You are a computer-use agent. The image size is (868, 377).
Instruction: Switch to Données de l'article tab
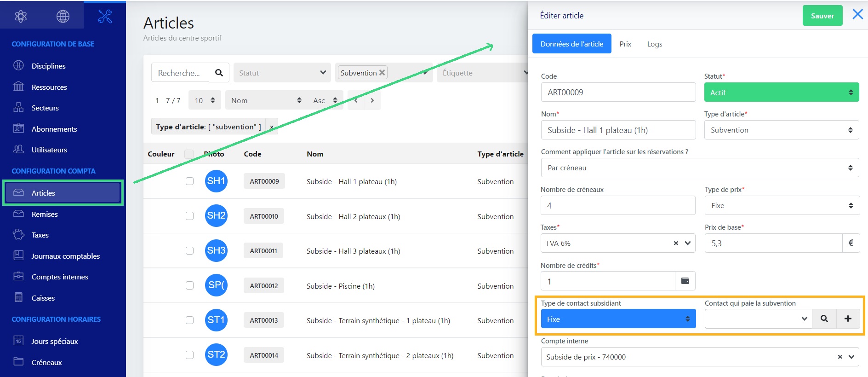coord(572,44)
